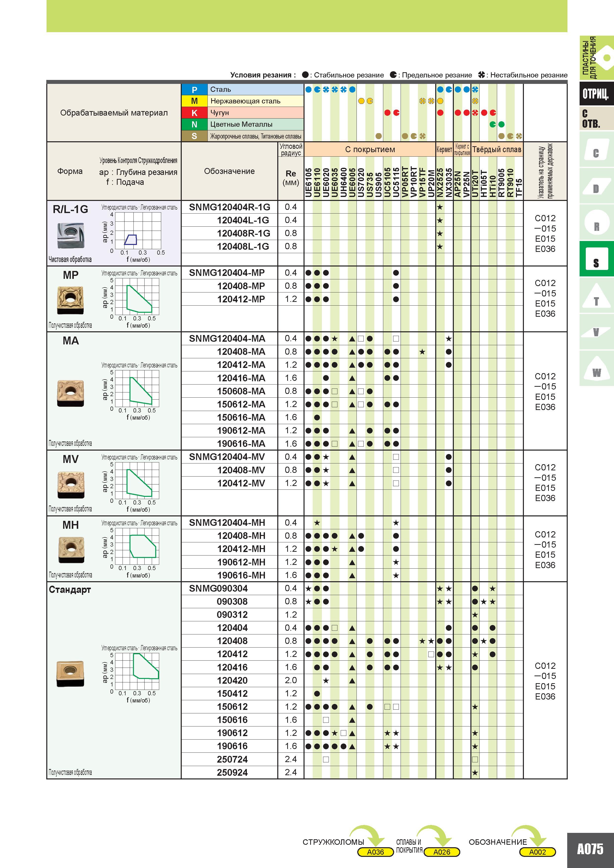Click the С покрытием column group header
This screenshot has height=868, width=614.
(x=370, y=149)
